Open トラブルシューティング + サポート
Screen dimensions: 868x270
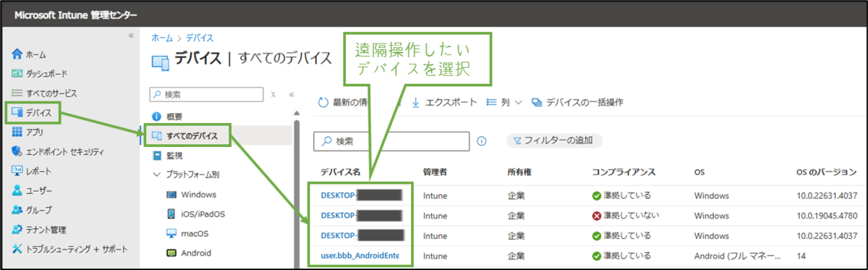pyautogui.click(x=77, y=250)
